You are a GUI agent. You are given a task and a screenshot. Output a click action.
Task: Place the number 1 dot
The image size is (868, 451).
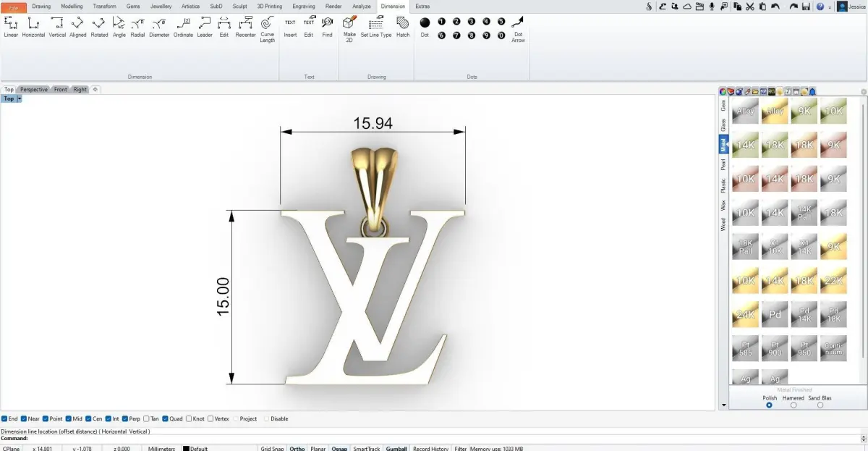442,22
